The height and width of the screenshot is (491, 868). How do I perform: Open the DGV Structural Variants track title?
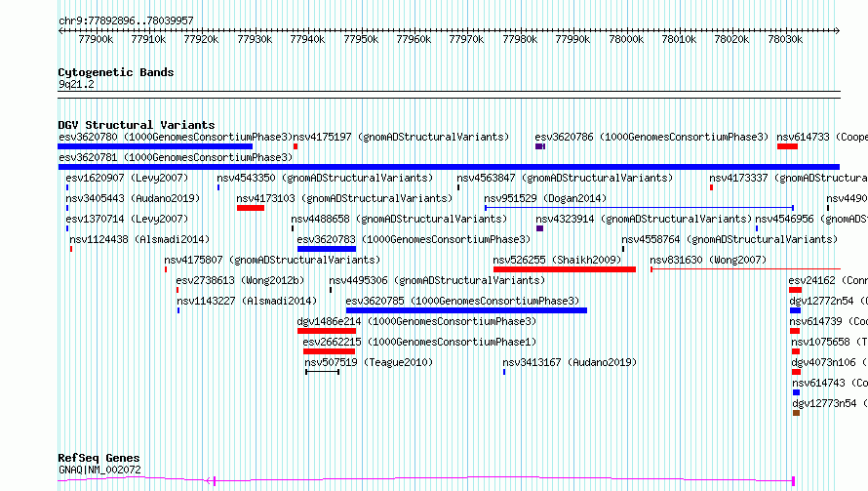(x=137, y=125)
